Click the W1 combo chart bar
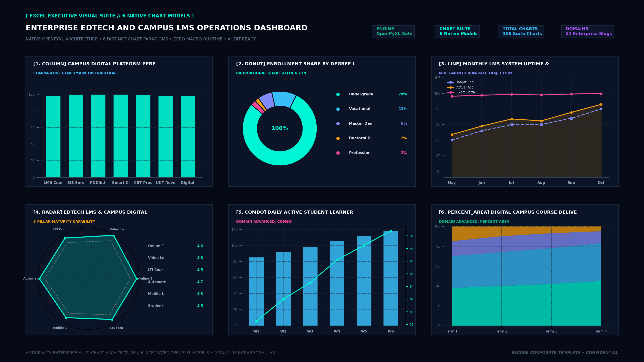The image size is (644, 362). pyautogui.click(x=256, y=292)
